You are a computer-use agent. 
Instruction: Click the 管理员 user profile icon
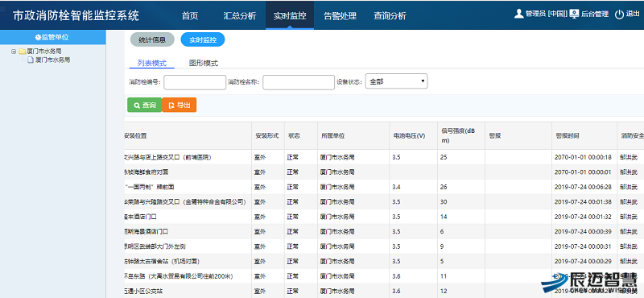[518, 14]
